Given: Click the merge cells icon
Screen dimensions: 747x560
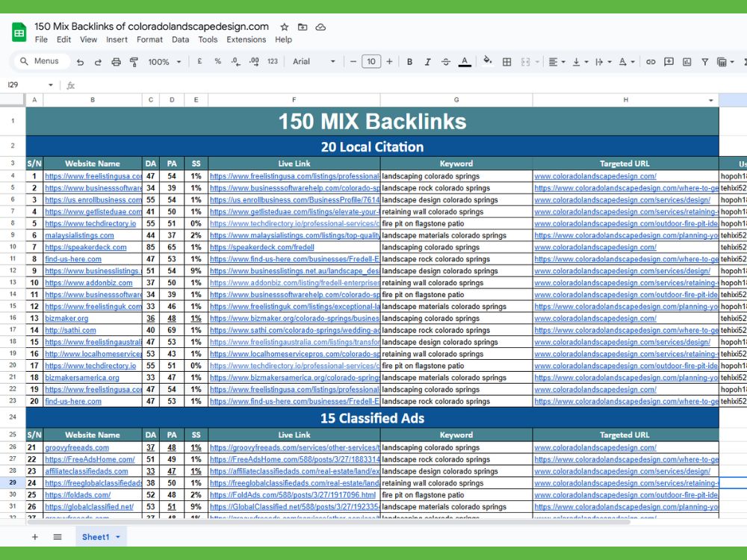Looking at the screenshot, I should coord(525,61).
